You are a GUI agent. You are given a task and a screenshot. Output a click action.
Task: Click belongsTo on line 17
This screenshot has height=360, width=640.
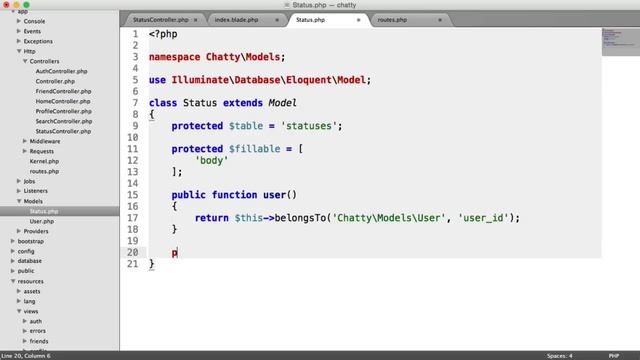[300, 218]
